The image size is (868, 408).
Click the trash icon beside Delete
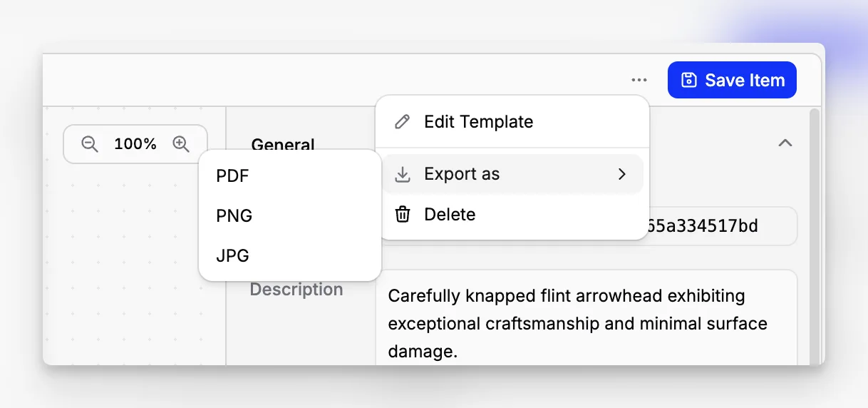[403, 214]
